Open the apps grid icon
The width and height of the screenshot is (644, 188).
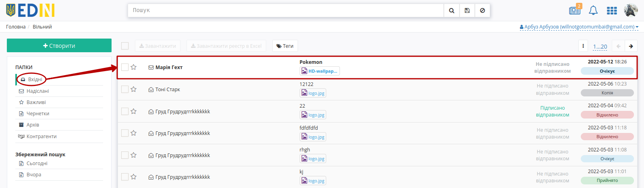612,10
